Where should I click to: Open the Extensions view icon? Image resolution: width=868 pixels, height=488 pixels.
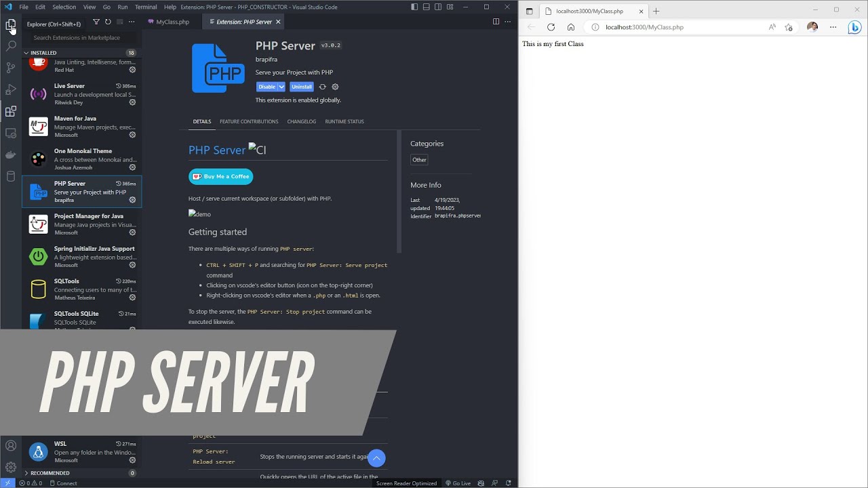(x=11, y=111)
